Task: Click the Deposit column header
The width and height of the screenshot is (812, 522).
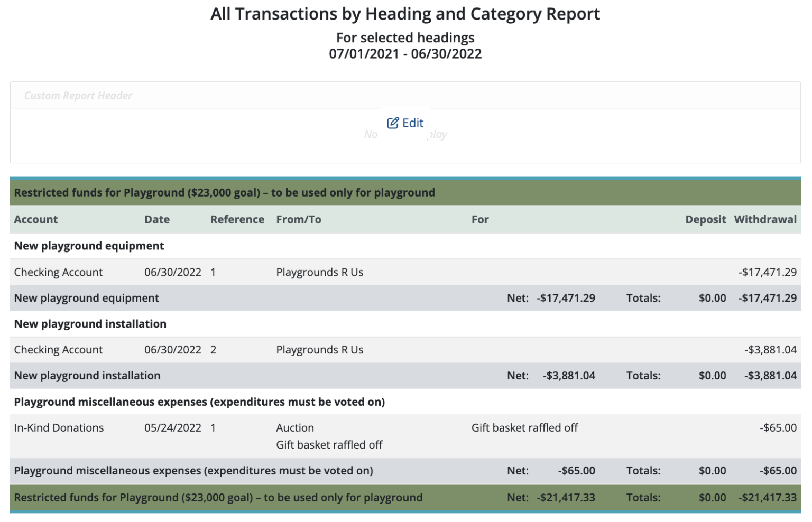Action: (x=705, y=219)
